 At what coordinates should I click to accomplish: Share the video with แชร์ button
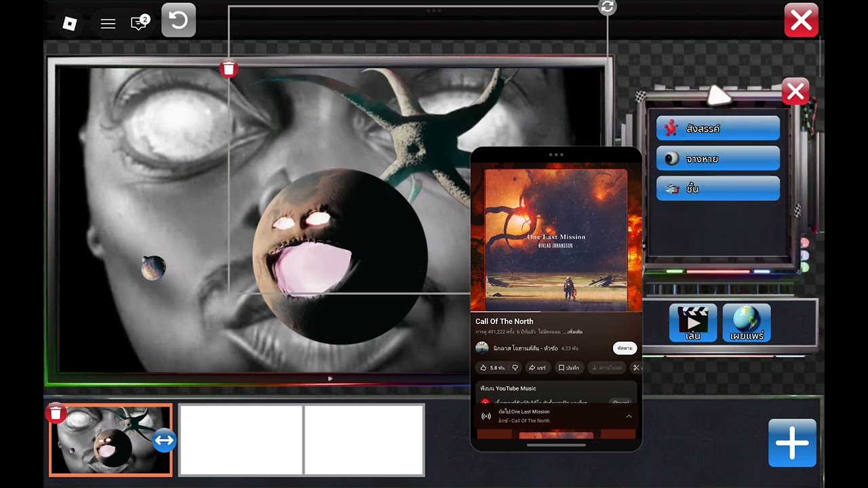click(538, 368)
